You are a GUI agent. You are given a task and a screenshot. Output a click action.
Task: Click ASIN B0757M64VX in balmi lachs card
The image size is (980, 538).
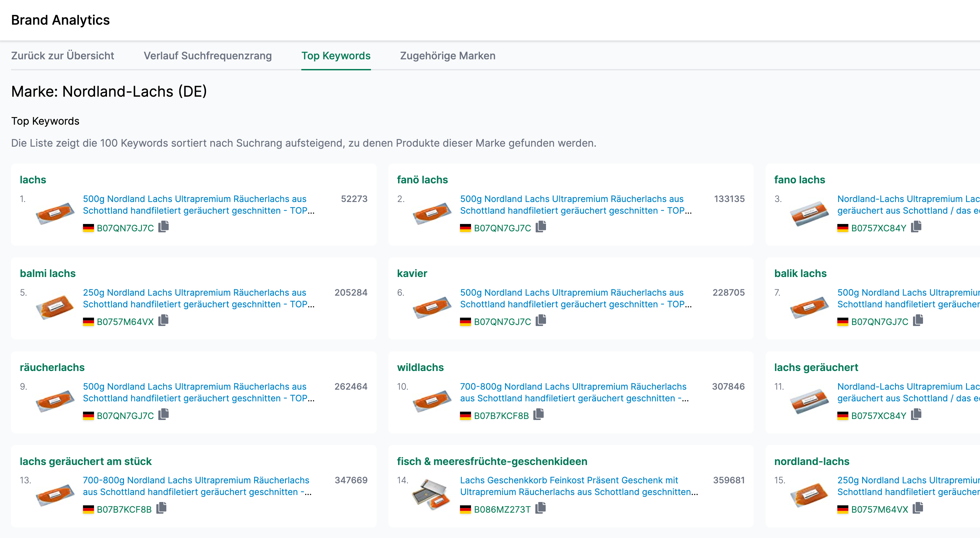[x=125, y=322]
